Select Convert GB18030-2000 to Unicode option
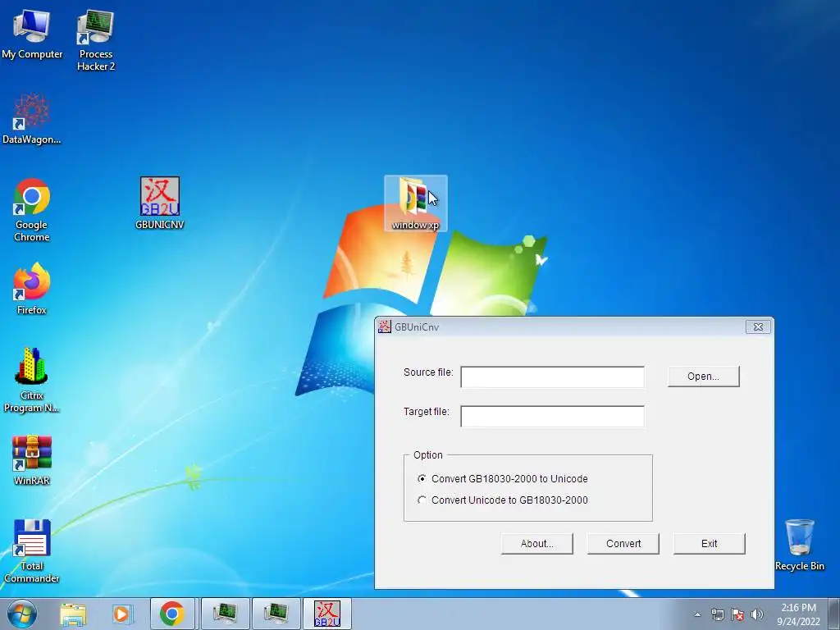840x630 pixels. tap(503, 479)
